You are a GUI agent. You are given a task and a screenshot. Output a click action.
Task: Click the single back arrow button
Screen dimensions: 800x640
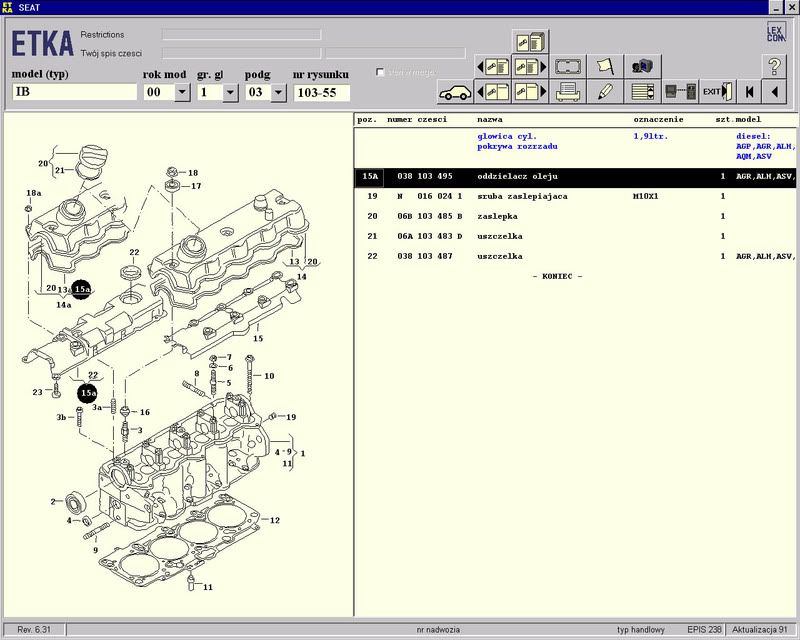[774, 92]
